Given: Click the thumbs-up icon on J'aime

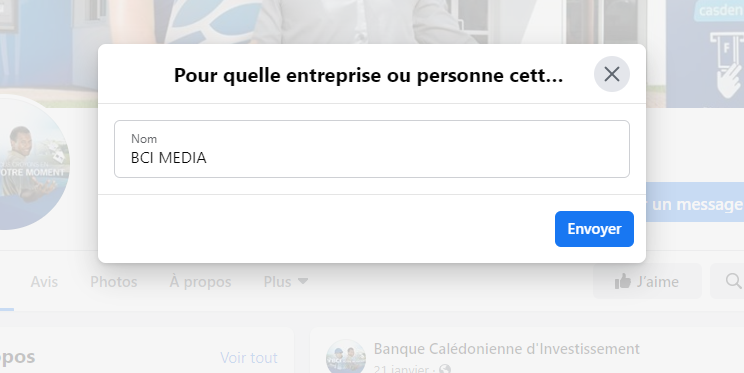Looking at the screenshot, I should click(x=623, y=281).
